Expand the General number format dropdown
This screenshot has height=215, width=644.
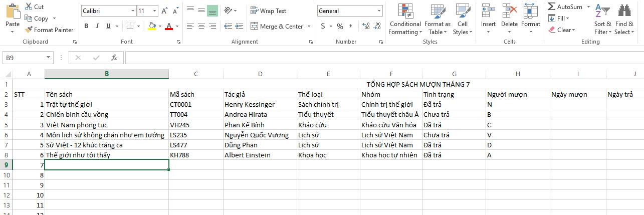tap(379, 11)
